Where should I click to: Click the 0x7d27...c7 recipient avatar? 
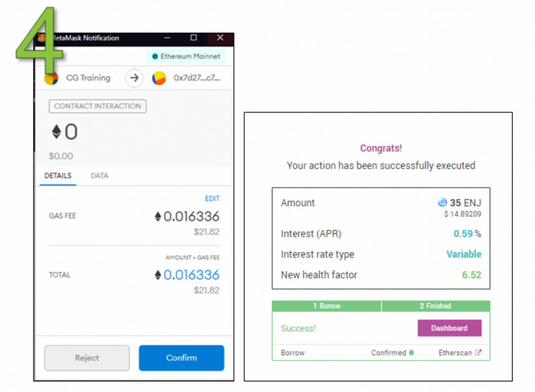click(x=159, y=78)
